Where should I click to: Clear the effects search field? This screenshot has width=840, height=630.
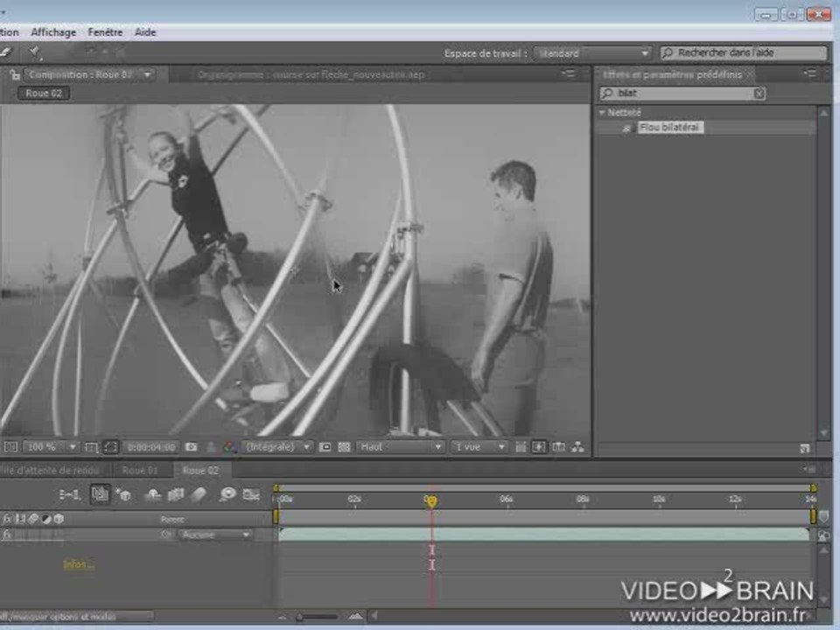[x=759, y=94]
